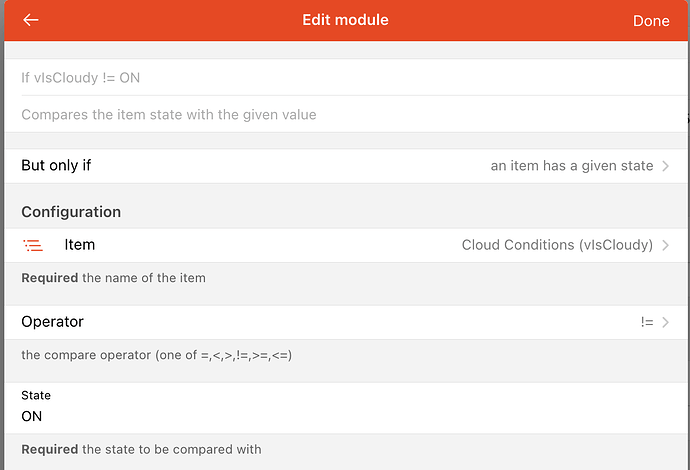The width and height of the screenshot is (690, 470).
Task: Click the '!=' operator value
Action: point(647,322)
